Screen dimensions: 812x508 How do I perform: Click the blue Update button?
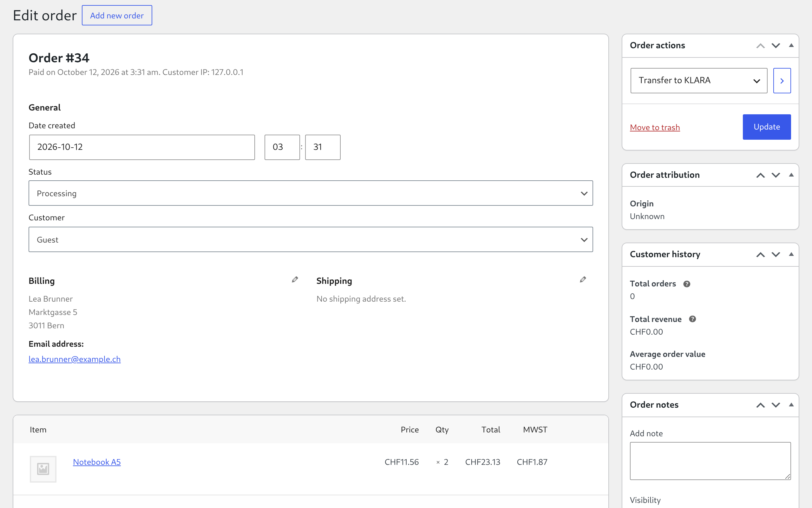click(x=767, y=127)
